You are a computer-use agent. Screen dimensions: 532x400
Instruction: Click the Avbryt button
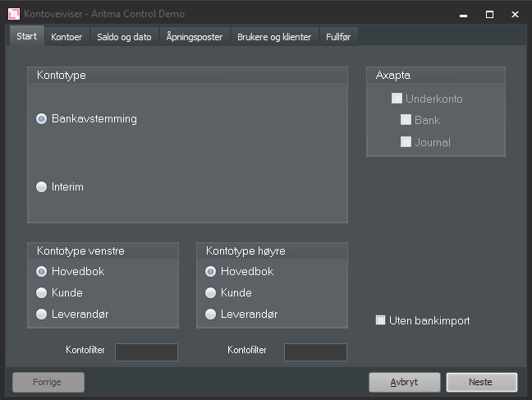405,382
